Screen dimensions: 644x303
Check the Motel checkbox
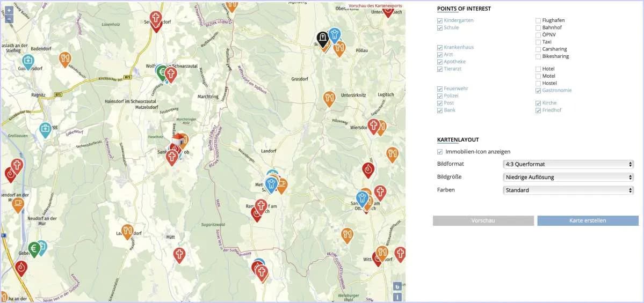pos(538,76)
